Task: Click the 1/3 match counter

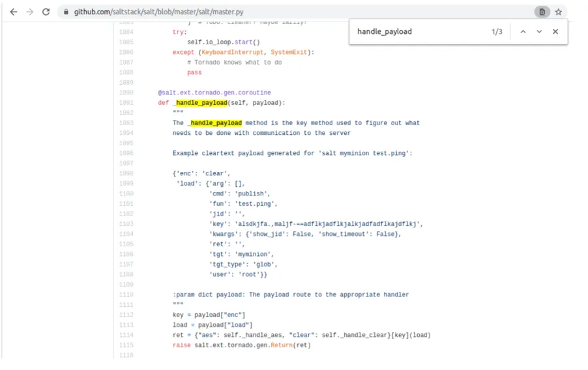Action: tap(497, 32)
